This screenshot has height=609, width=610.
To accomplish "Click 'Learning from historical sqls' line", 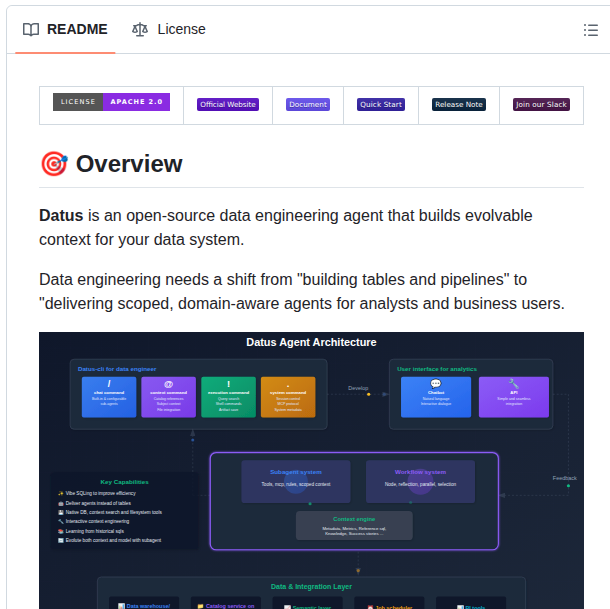I will click(91, 531).
